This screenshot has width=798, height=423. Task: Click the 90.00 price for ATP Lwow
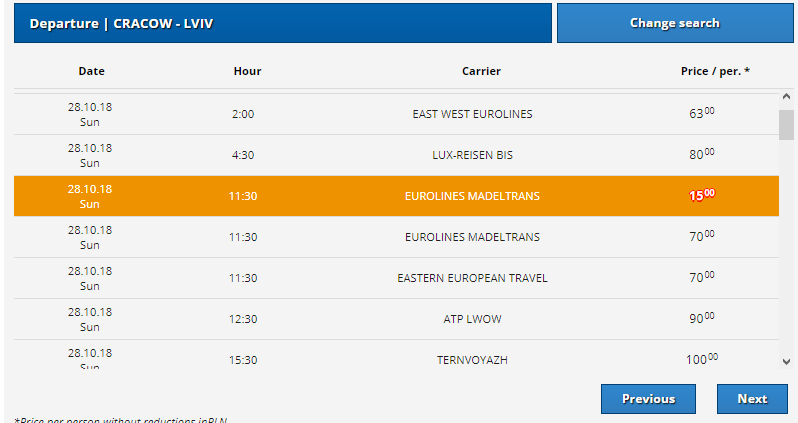tap(702, 319)
